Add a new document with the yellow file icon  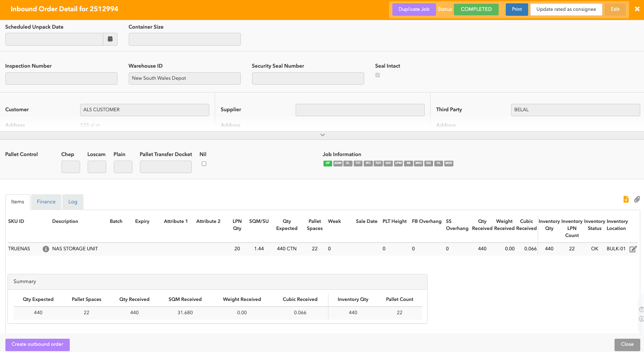(626, 199)
